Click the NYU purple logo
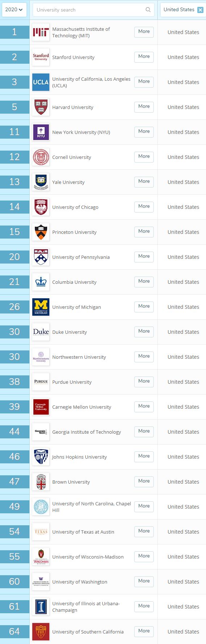This screenshot has width=206, height=644. point(41,132)
